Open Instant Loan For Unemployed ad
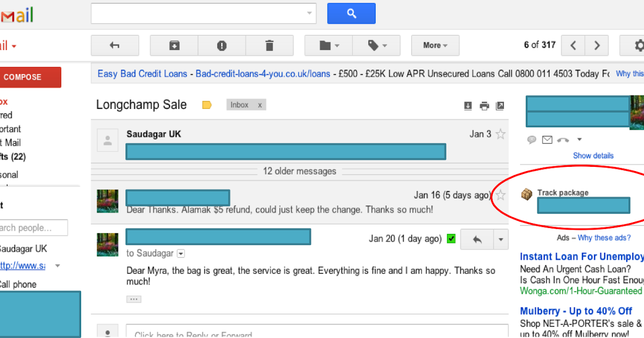The width and height of the screenshot is (644, 338). click(x=582, y=256)
